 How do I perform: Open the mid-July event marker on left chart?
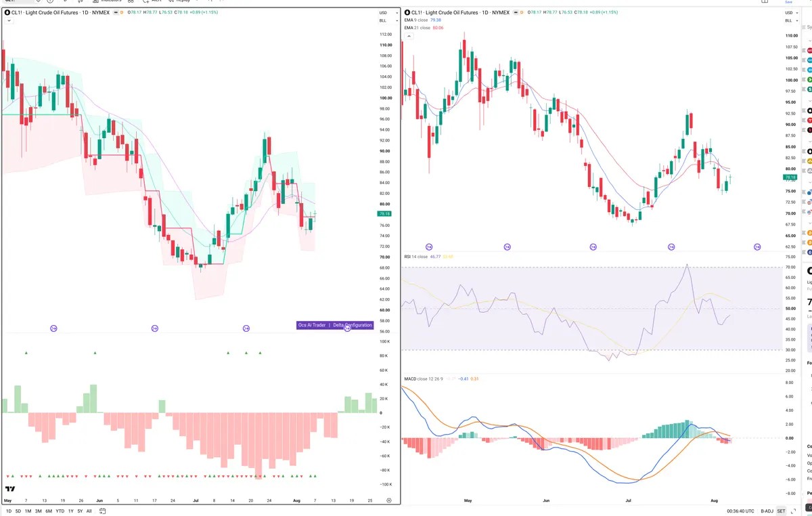[x=246, y=328]
